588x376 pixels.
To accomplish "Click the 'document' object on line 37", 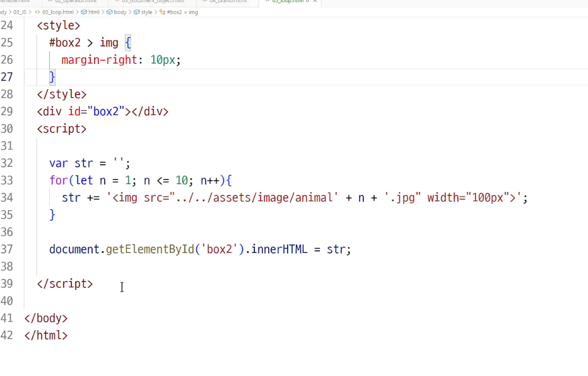I will 74,249.
